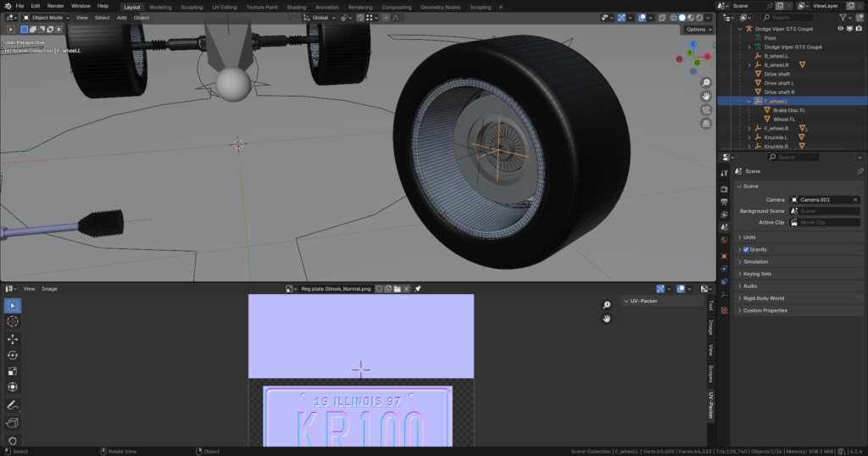Open the Render menu

pyautogui.click(x=55, y=6)
